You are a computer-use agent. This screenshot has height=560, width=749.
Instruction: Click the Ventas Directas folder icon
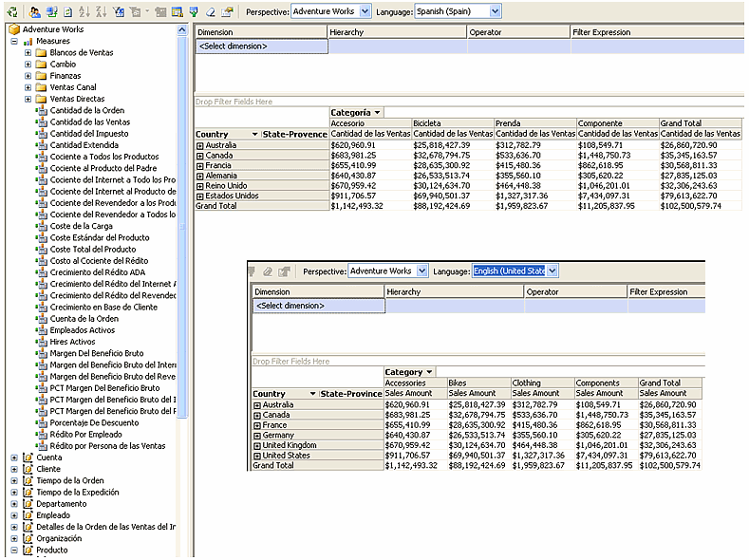point(41,99)
